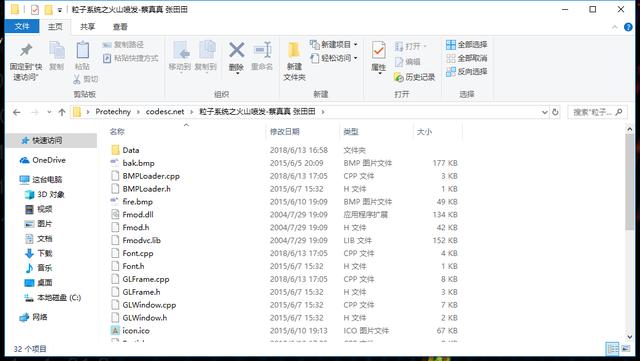Screen dimensions: 640x361
Task: Invert selection using ribbon option
Action: pos(467,71)
